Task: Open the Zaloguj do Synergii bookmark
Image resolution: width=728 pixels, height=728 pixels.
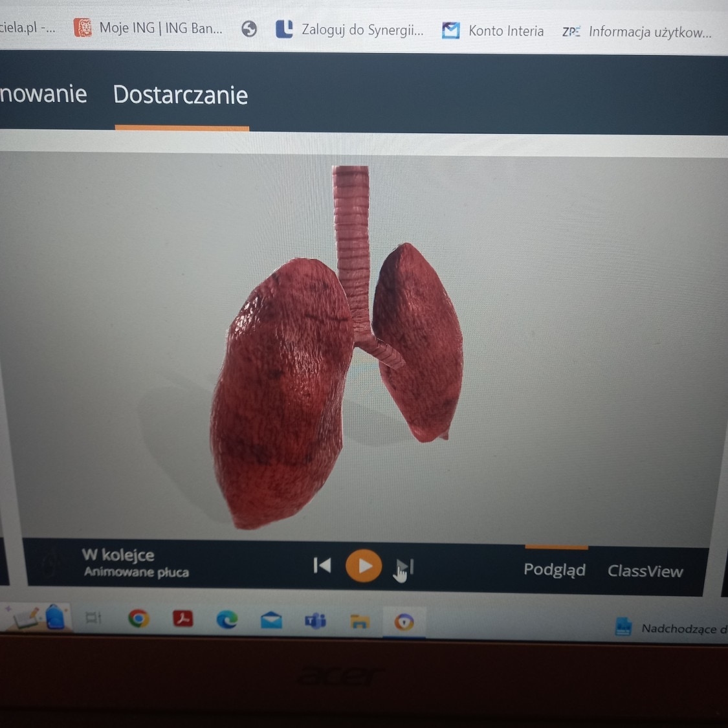Action: 350,30
